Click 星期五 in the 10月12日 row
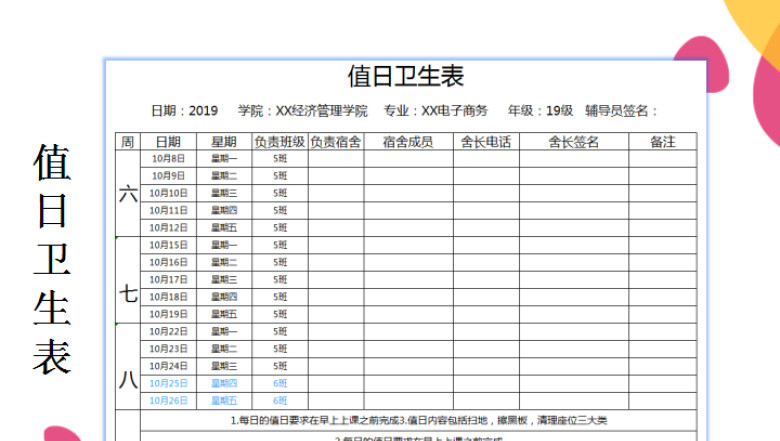This screenshot has height=441, width=780. pyautogui.click(x=224, y=228)
